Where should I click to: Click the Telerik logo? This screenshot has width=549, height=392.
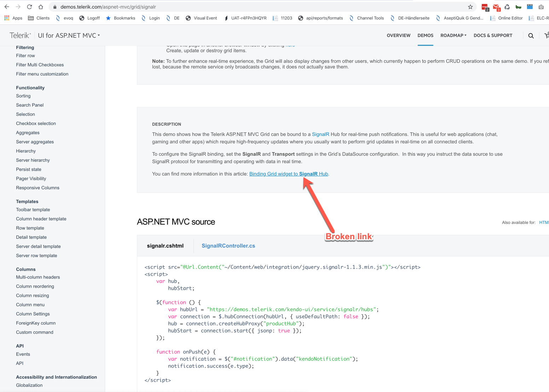[20, 35]
